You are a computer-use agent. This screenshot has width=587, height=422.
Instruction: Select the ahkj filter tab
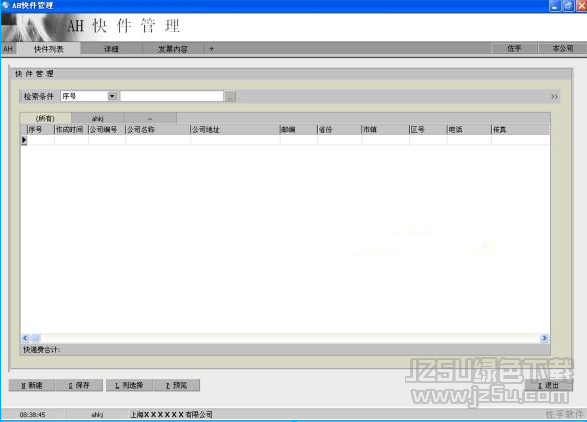pyautogui.click(x=98, y=118)
